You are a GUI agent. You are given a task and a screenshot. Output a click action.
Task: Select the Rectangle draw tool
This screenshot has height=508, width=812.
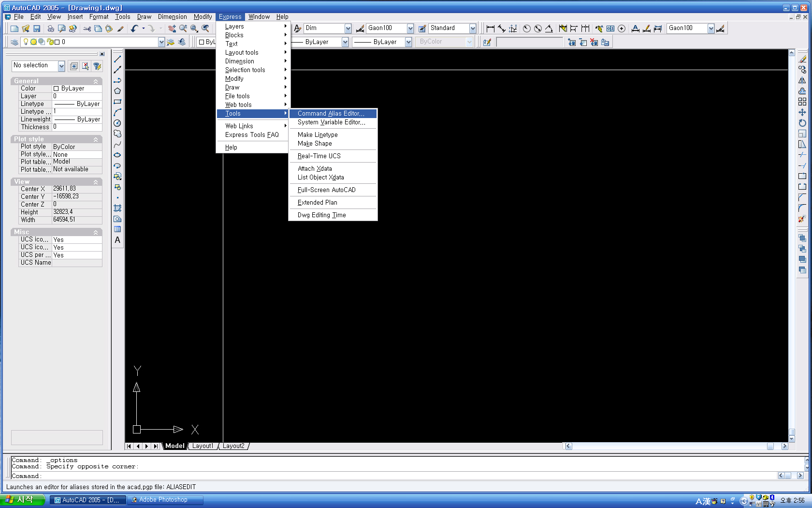pyautogui.click(x=117, y=102)
